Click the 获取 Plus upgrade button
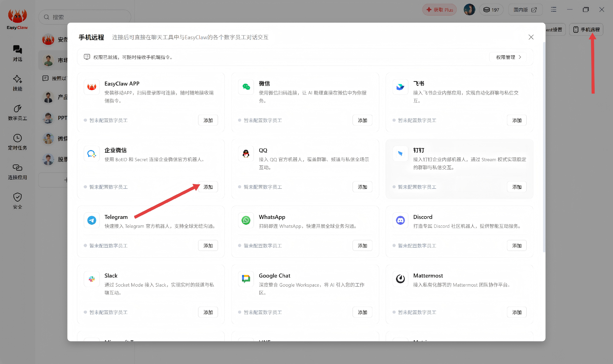 [x=439, y=10]
